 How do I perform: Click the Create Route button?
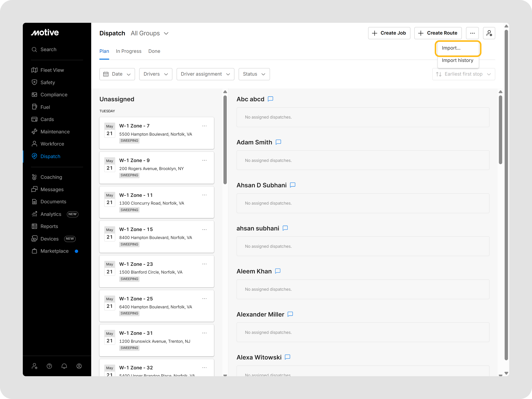(438, 33)
